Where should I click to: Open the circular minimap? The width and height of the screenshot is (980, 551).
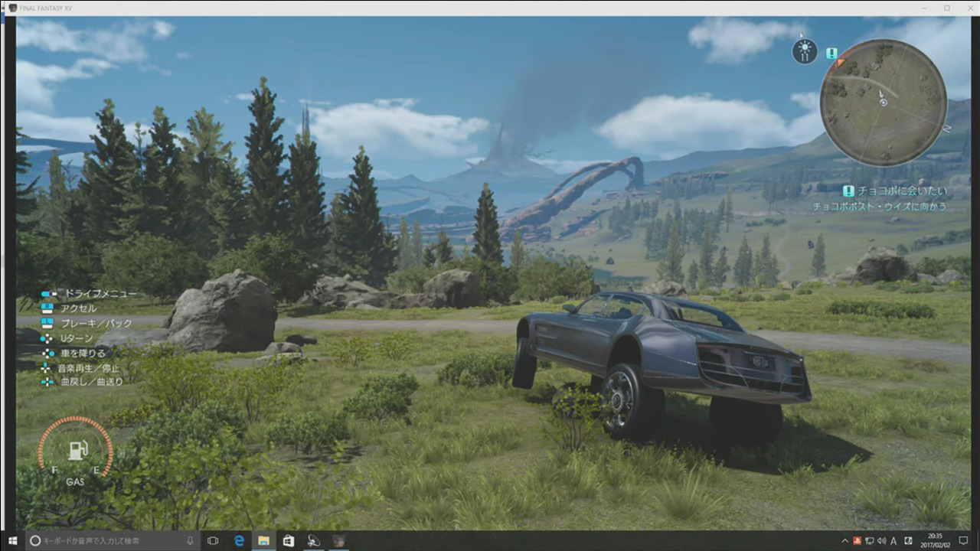pos(883,102)
